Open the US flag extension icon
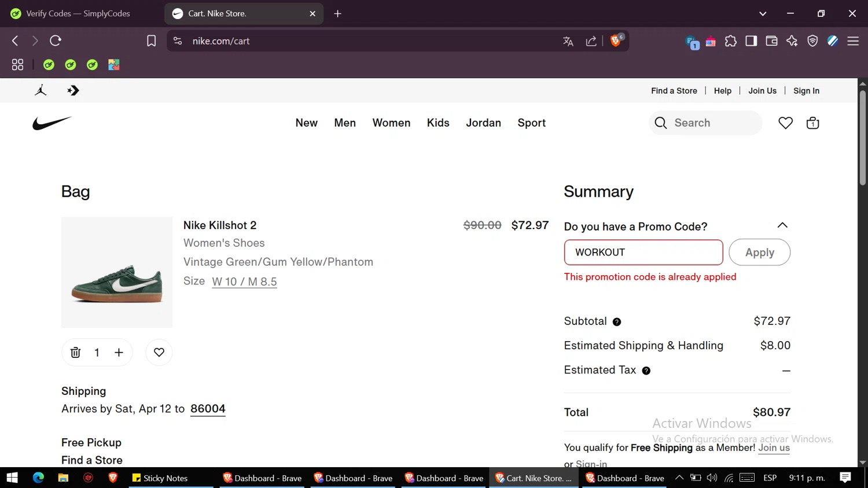 [x=711, y=41]
